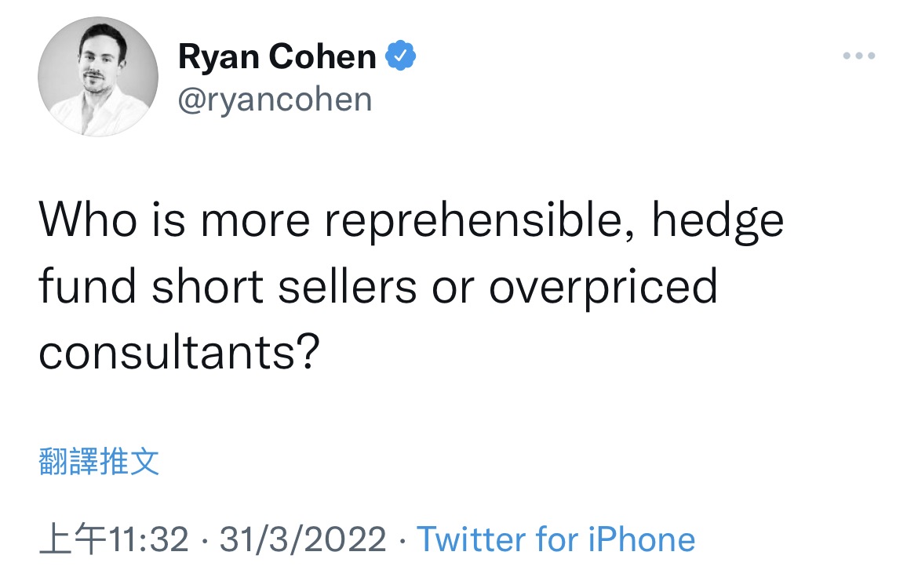Click the Ryan Cohen display name
Screen dimensions: 918x588
(277, 56)
